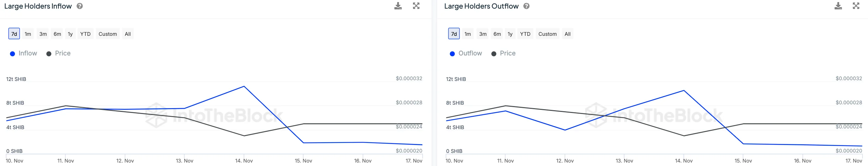Choose Custom date range on Outflow chart
Image resolution: width=868 pixels, height=166 pixels.
point(547,34)
